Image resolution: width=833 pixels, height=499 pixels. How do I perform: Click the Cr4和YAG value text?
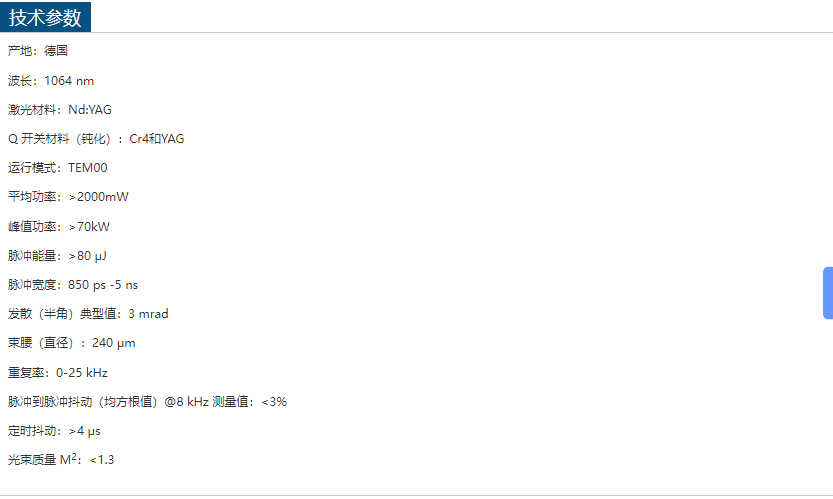pos(157,138)
